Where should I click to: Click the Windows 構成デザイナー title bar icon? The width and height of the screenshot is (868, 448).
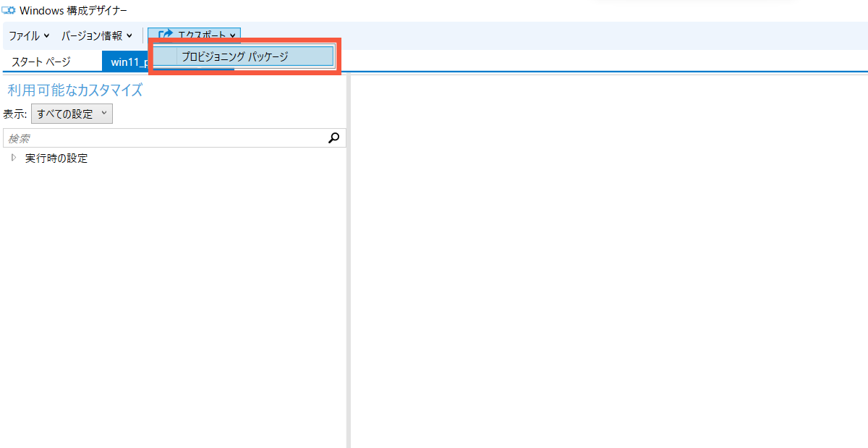(9, 10)
